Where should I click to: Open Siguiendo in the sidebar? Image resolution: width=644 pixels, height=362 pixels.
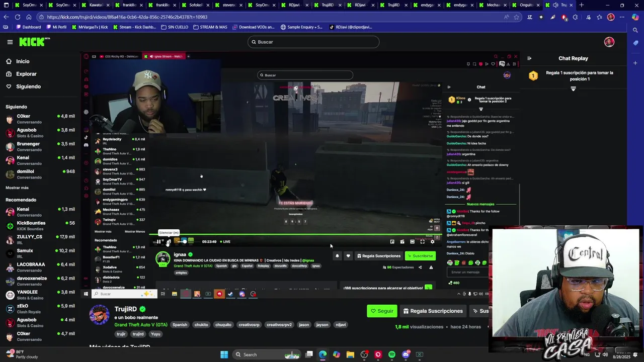coord(28,86)
